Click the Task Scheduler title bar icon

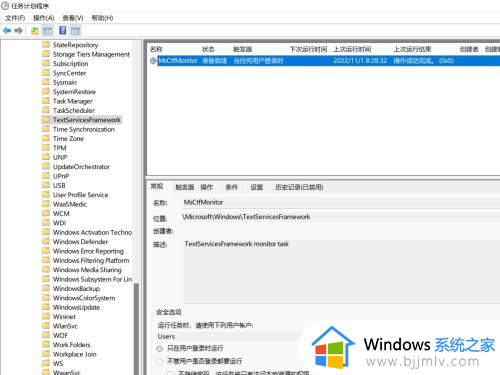(x=5, y=6)
